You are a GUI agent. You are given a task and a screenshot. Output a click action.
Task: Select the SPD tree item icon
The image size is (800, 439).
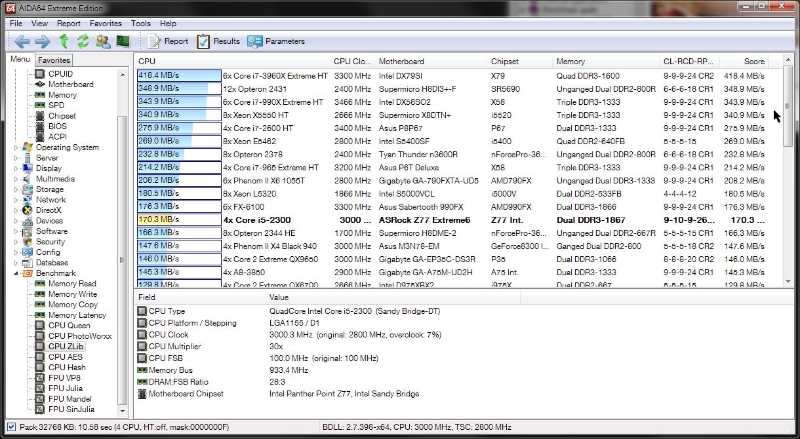click(40, 105)
